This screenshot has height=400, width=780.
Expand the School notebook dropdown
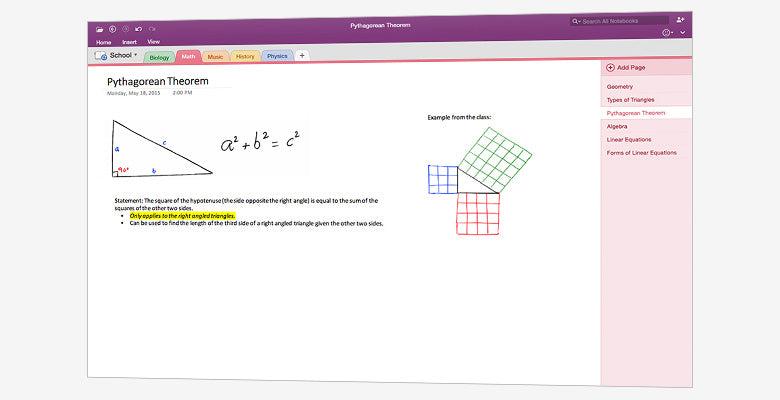pos(136,56)
